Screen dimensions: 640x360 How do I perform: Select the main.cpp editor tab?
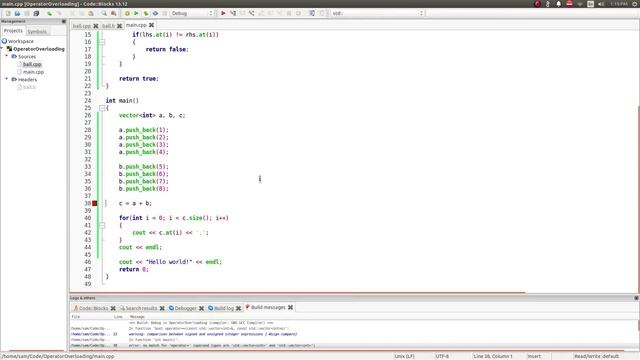[136, 25]
